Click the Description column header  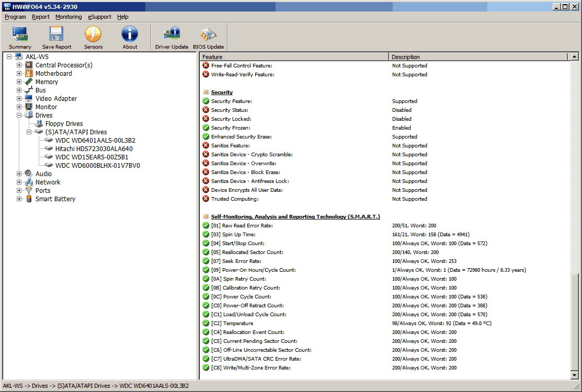pyautogui.click(x=478, y=57)
